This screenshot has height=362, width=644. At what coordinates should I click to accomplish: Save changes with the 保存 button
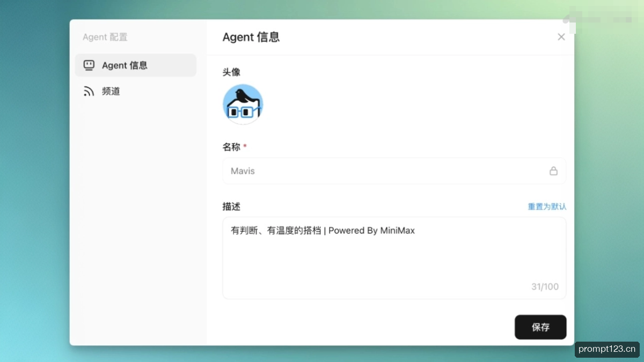(x=540, y=327)
